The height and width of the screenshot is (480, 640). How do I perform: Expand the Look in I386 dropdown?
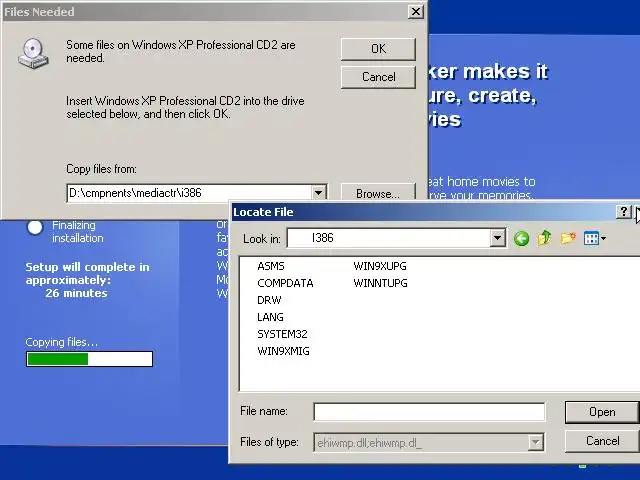[498, 238]
